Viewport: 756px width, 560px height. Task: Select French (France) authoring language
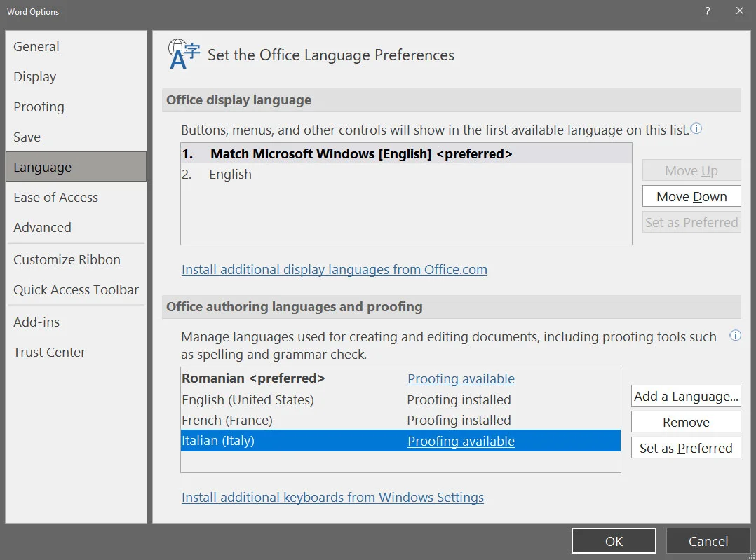coord(400,421)
